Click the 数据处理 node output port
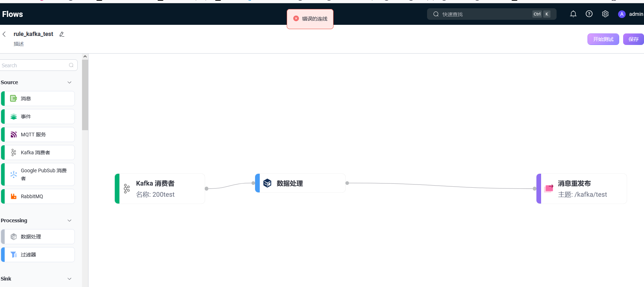 [x=347, y=183]
